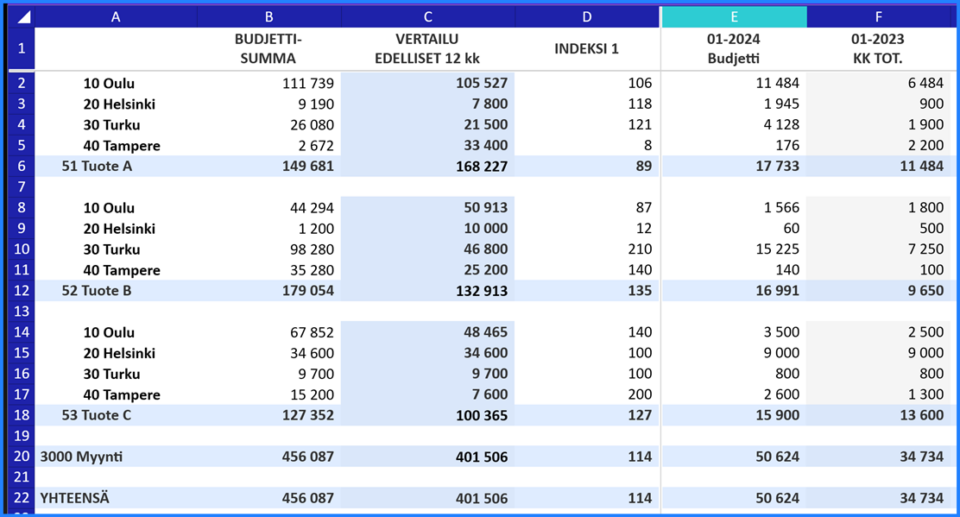The height and width of the screenshot is (517, 960).
Task: Click the INDEKSI 1 header cell
Action: [x=587, y=48]
